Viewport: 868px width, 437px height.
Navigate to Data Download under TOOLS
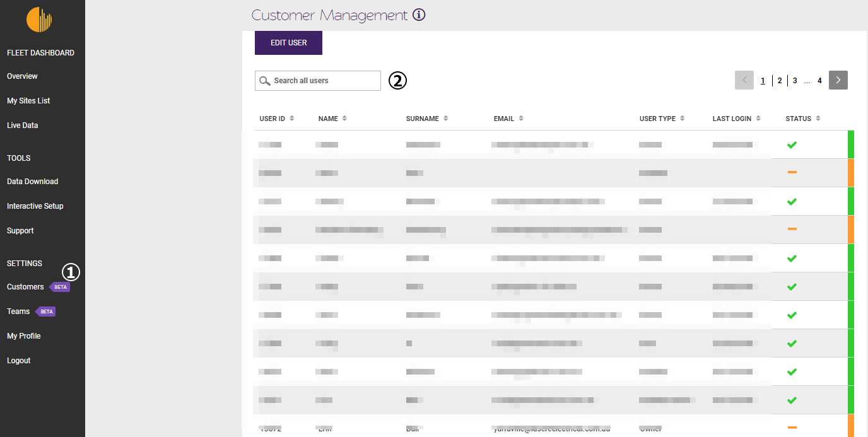coord(32,181)
